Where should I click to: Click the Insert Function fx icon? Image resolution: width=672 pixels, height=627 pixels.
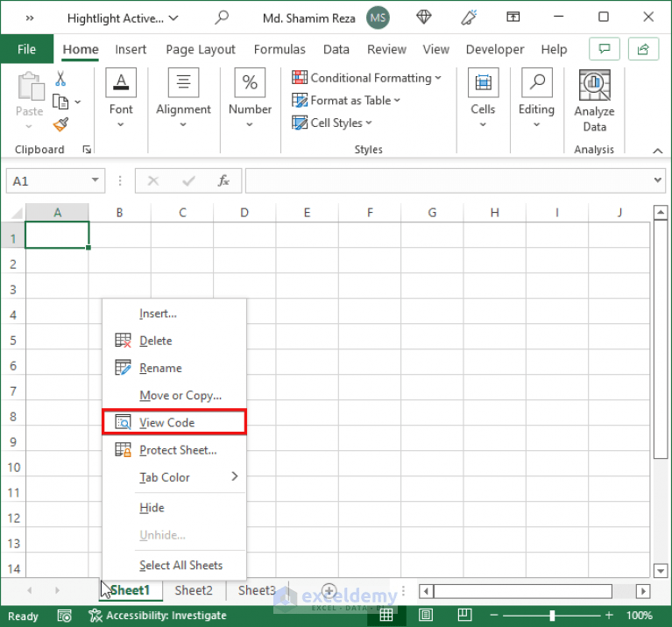223,180
